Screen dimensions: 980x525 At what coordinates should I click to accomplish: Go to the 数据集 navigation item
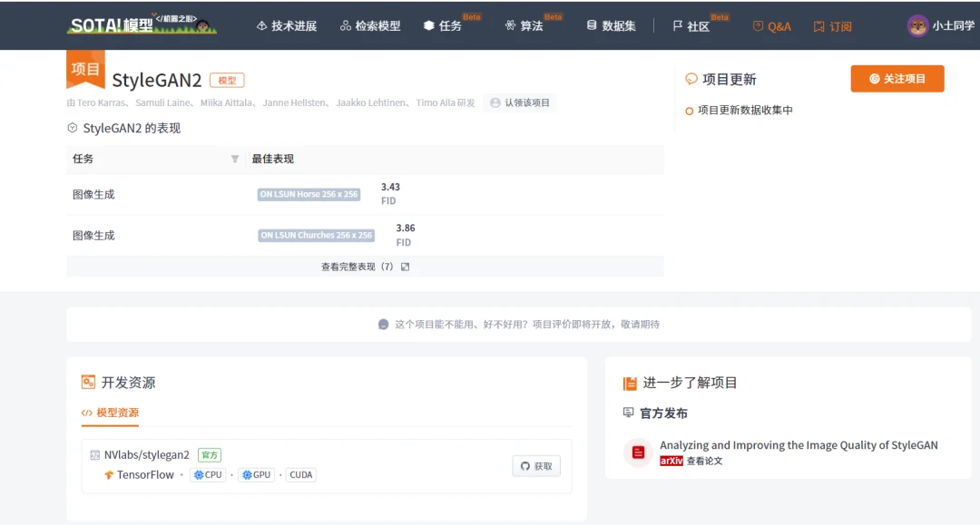click(x=611, y=26)
